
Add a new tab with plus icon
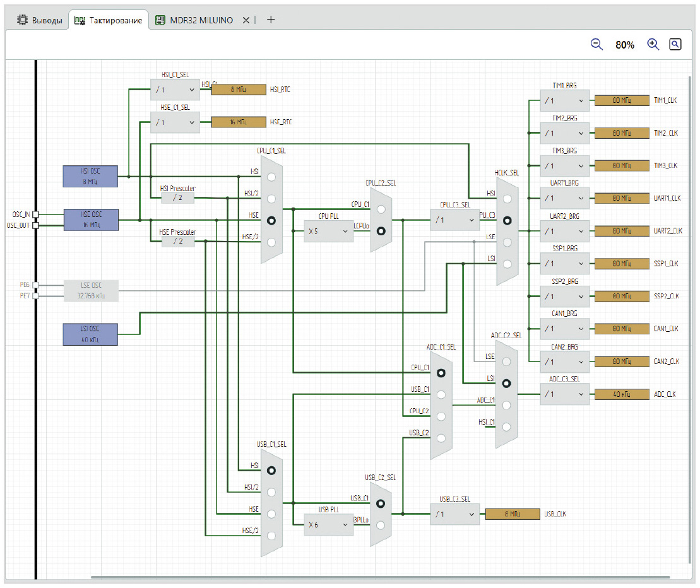271,20
